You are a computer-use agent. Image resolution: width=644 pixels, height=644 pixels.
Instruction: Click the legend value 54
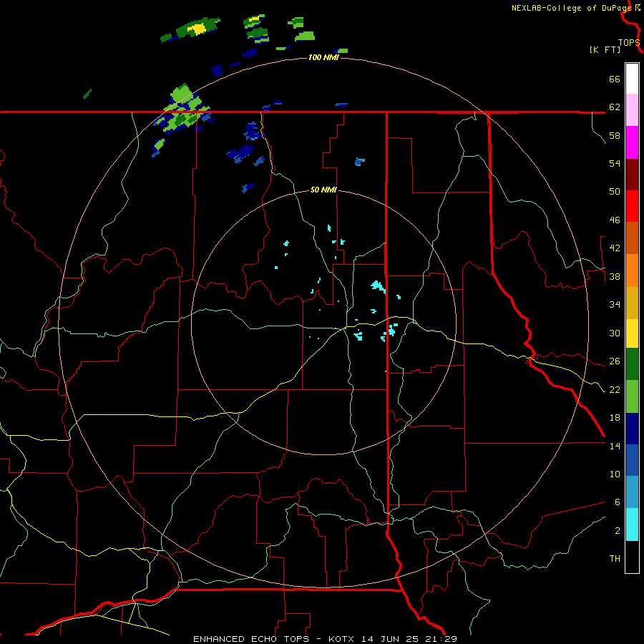click(x=615, y=163)
